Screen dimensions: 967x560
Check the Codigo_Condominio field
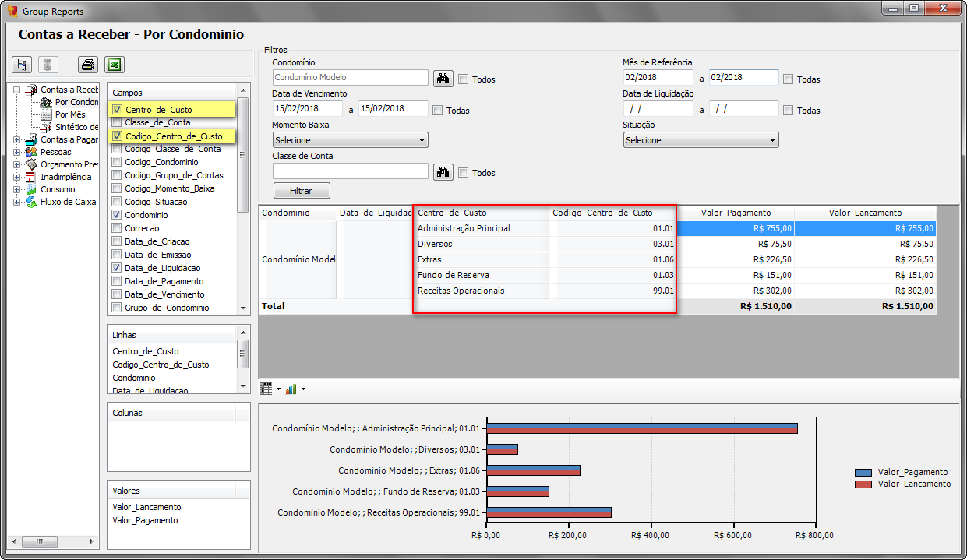pyautogui.click(x=117, y=162)
